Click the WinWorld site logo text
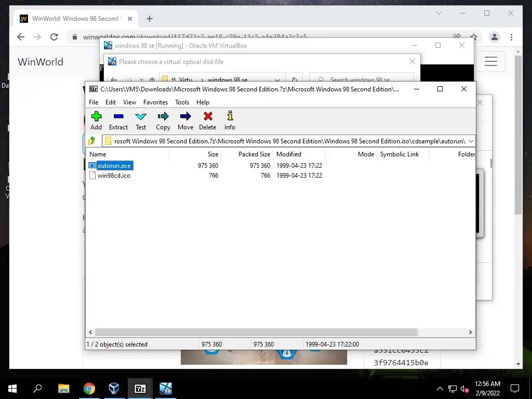 coord(41,62)
